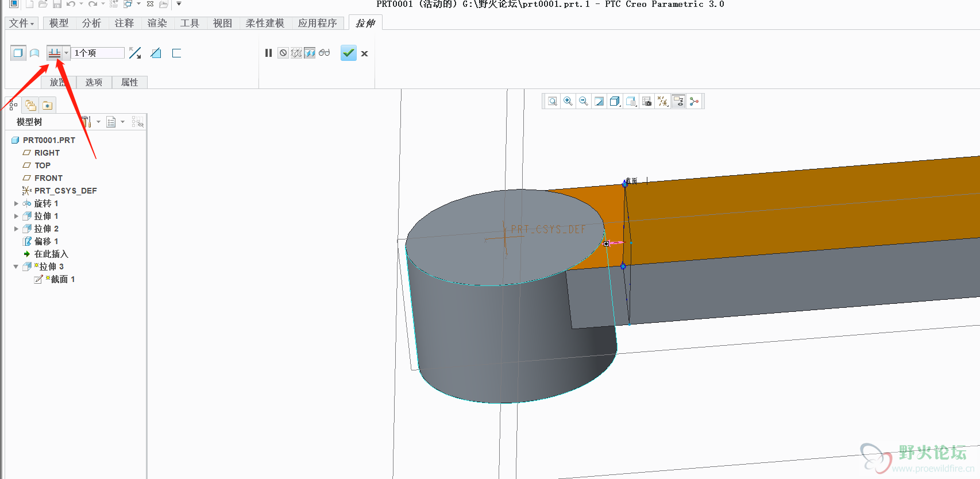Open the display style cube icon

(615, 101)
